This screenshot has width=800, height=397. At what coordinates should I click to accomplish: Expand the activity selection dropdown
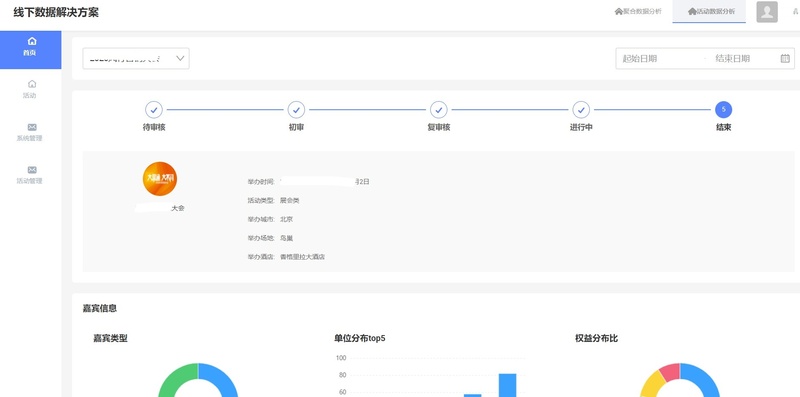[136, 58]
